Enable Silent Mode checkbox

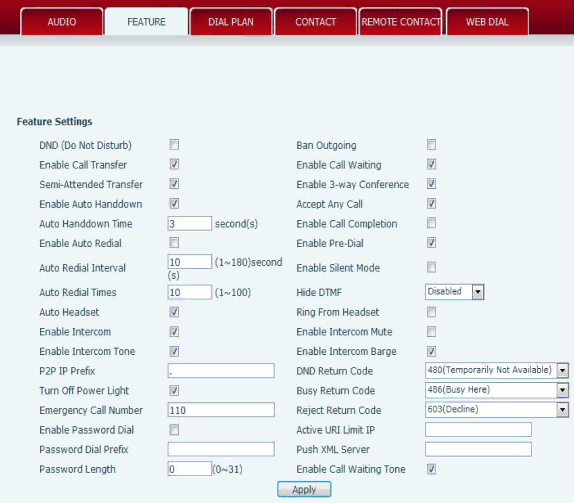click(432, 267)
